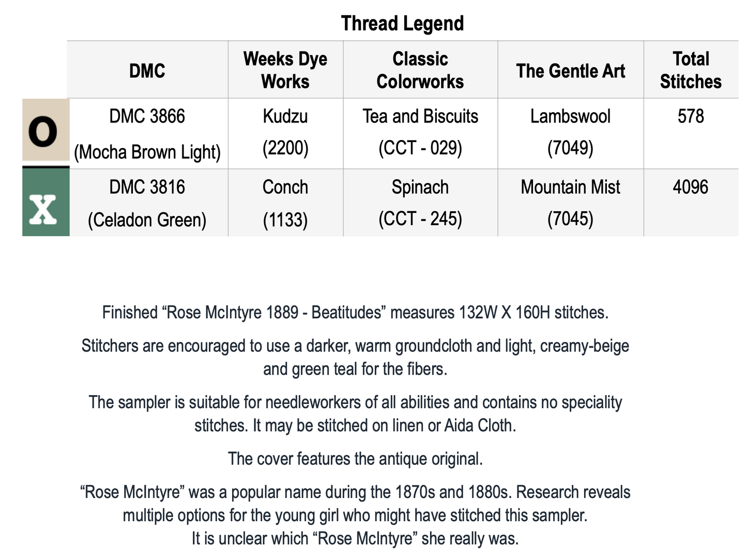Click the Weeks Dye Works column header

(x=285, y=70)
